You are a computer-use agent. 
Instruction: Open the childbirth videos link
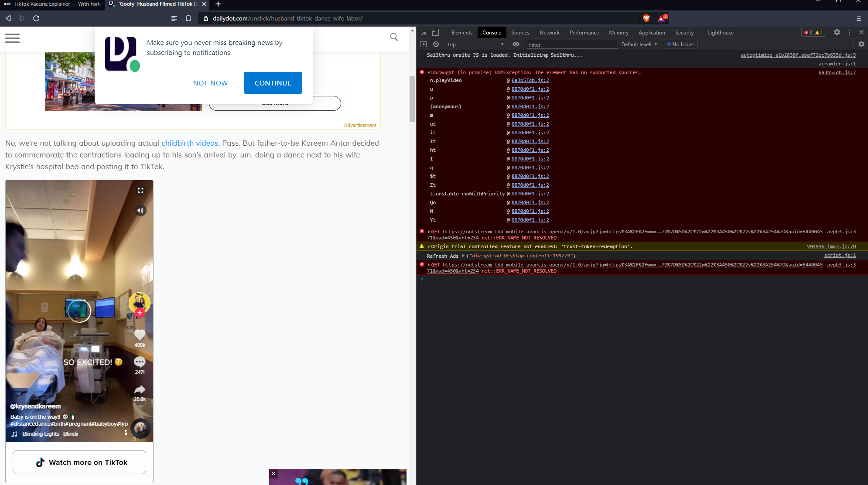189,143
